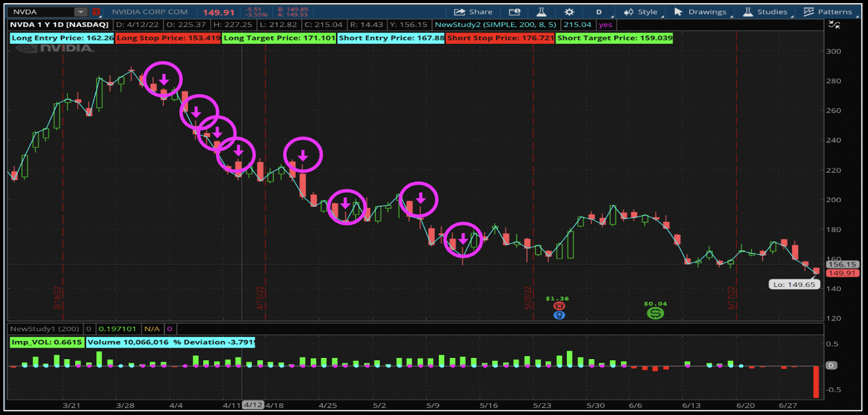Click the highlighted 4/12 date on time axis
Viewport: 868px width, 415px height.
[x=253, y=405]
